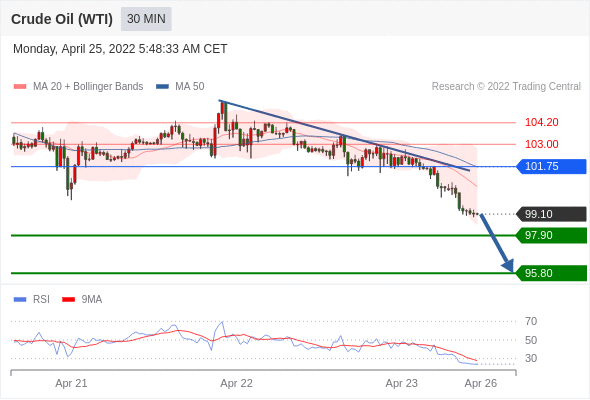Select the 99.10 current price tag

551,214
